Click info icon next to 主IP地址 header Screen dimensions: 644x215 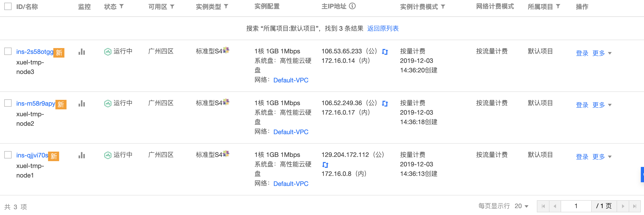coord(352,6)
